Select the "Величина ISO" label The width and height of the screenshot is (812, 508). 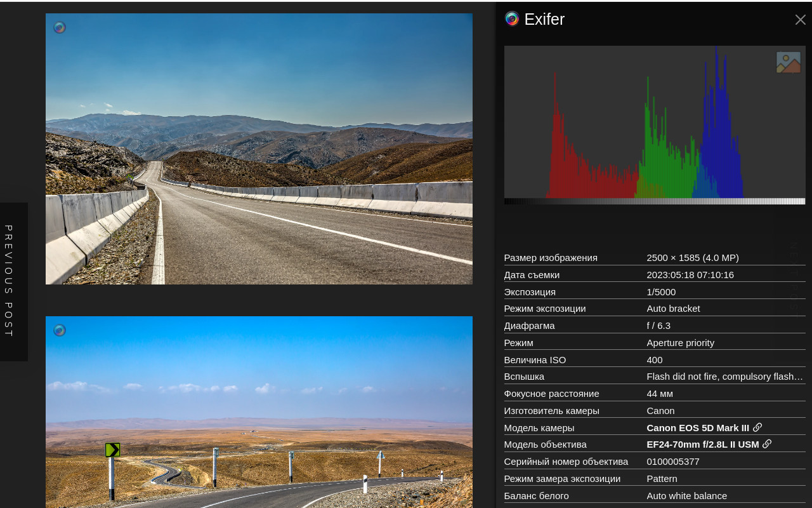tap(535, 360)
